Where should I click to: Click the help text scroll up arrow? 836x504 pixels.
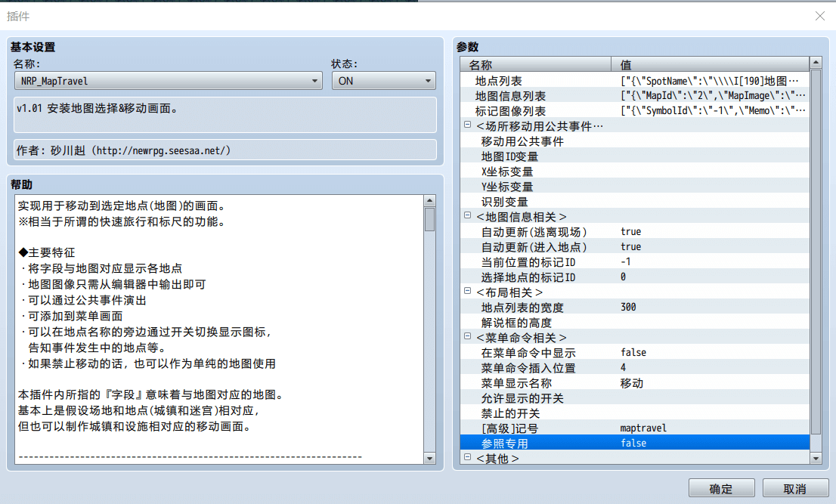click(x=430, y=201)
